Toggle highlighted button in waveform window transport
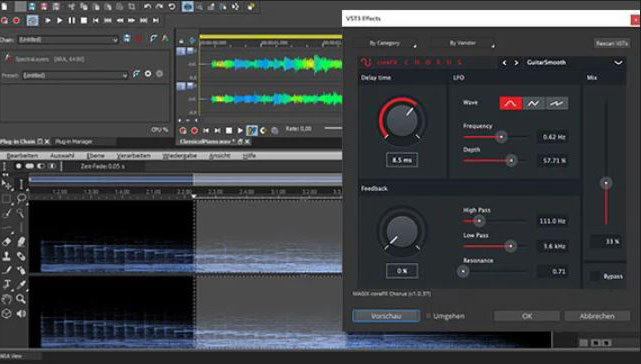The height and width of the screenshot is (364, 641). (x=252, y=130)
